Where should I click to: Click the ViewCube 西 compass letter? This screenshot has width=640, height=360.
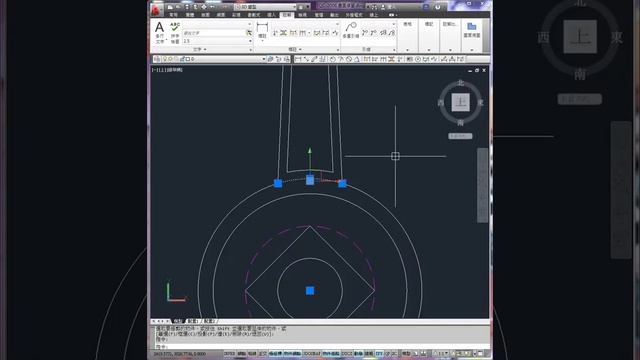coord(441,102)
